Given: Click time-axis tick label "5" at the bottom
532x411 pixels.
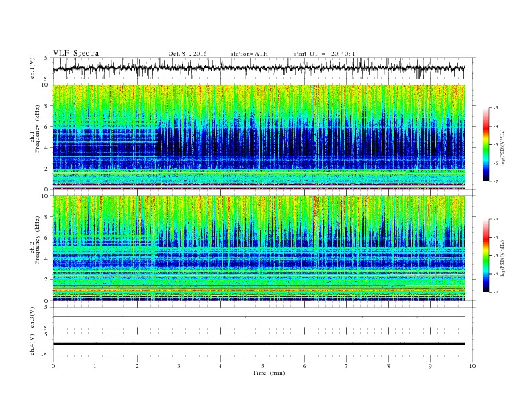Looking at the screenshot, I should coord(263,366).
